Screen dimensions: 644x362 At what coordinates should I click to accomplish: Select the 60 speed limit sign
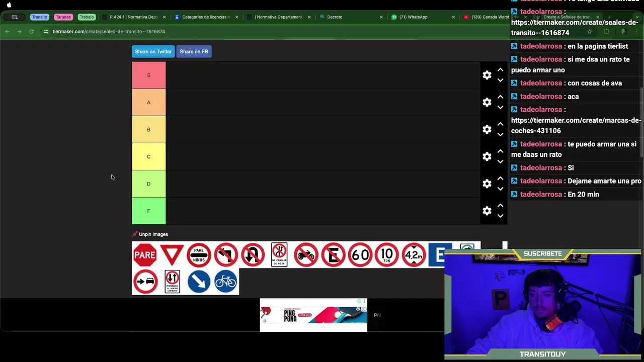(x=360, y=255)
